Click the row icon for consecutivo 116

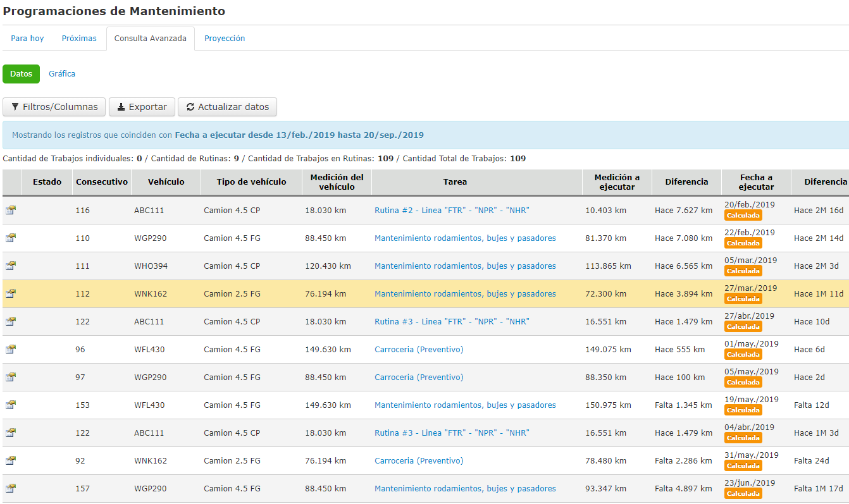coord(11,211)
